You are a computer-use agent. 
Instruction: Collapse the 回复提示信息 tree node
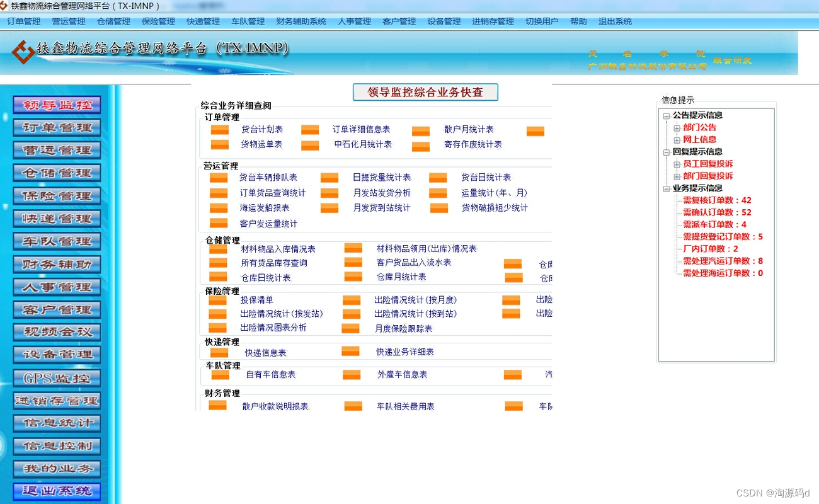pos(667,152)
